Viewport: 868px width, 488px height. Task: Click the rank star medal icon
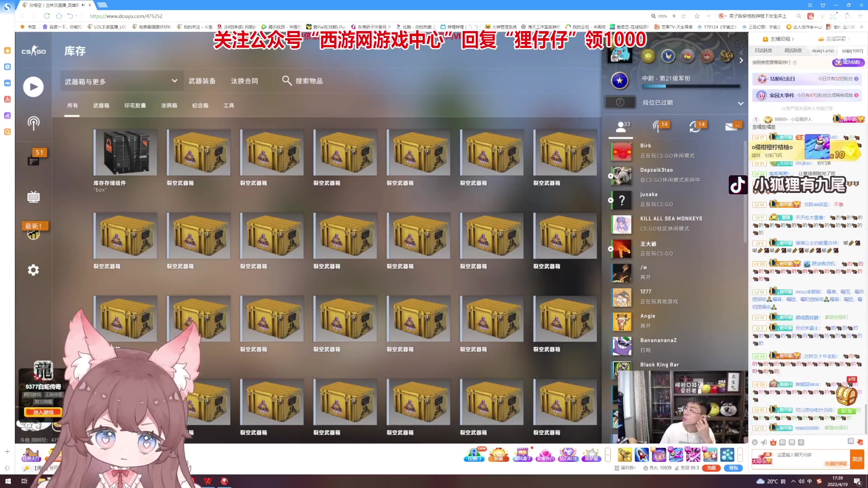[620, 80]
